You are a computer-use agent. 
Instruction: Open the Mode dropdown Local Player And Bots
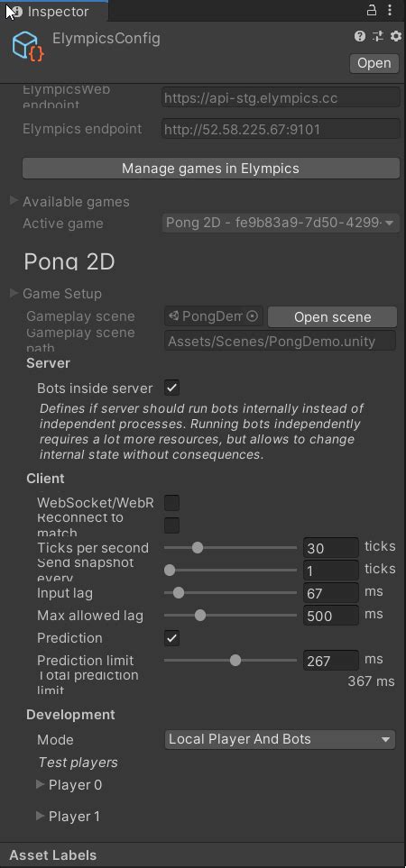280,740
